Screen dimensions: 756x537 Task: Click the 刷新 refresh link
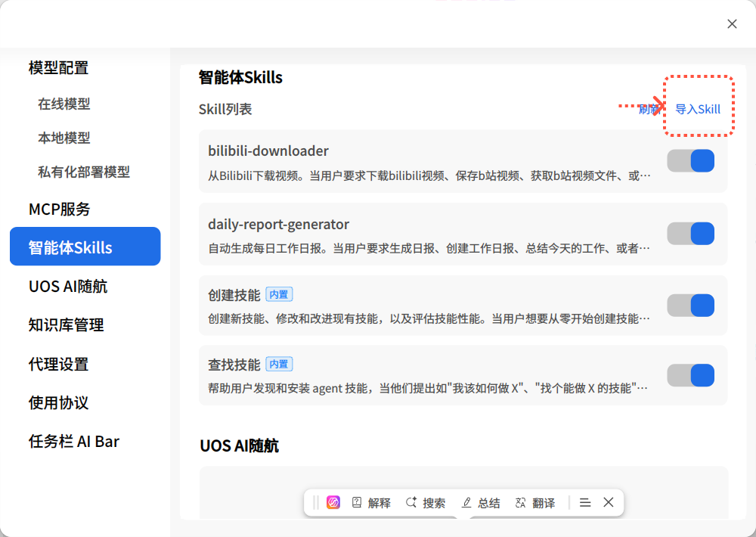tap(649, 109)
